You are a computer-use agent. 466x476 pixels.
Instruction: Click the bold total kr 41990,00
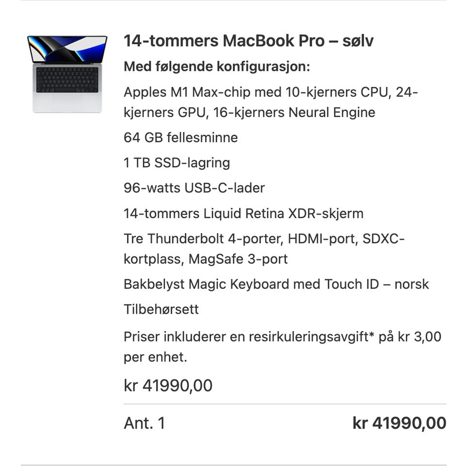[399, 423]
